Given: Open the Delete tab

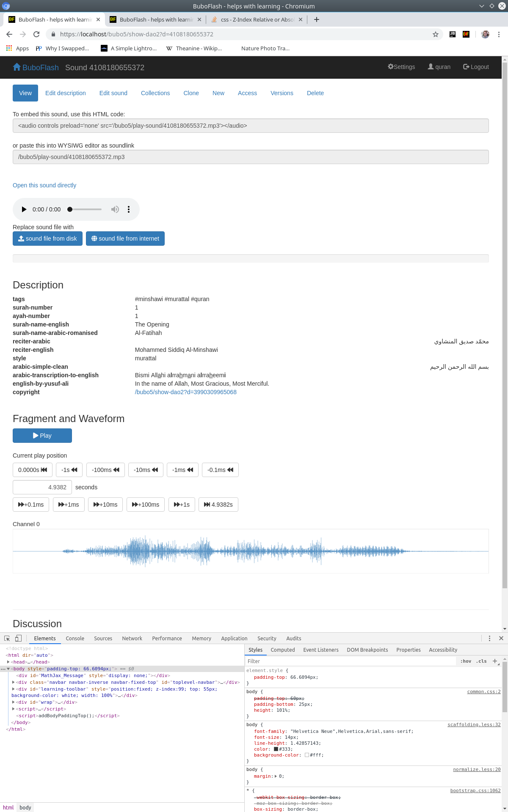Looking at the screenshot, I should click(315, 93).
